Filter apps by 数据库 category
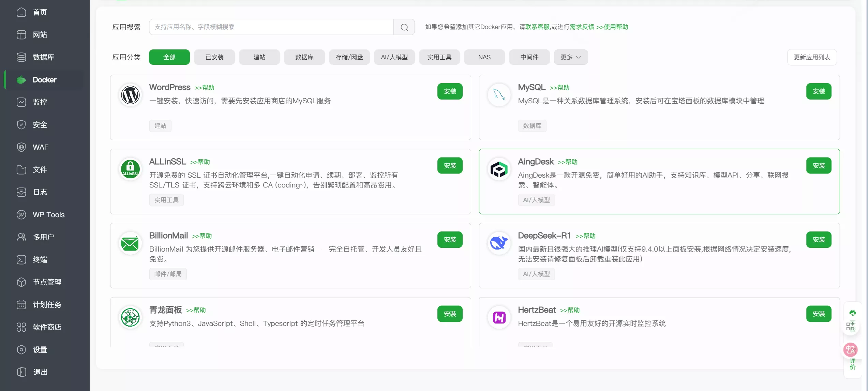Screen dimensions: 868x391 304,57
